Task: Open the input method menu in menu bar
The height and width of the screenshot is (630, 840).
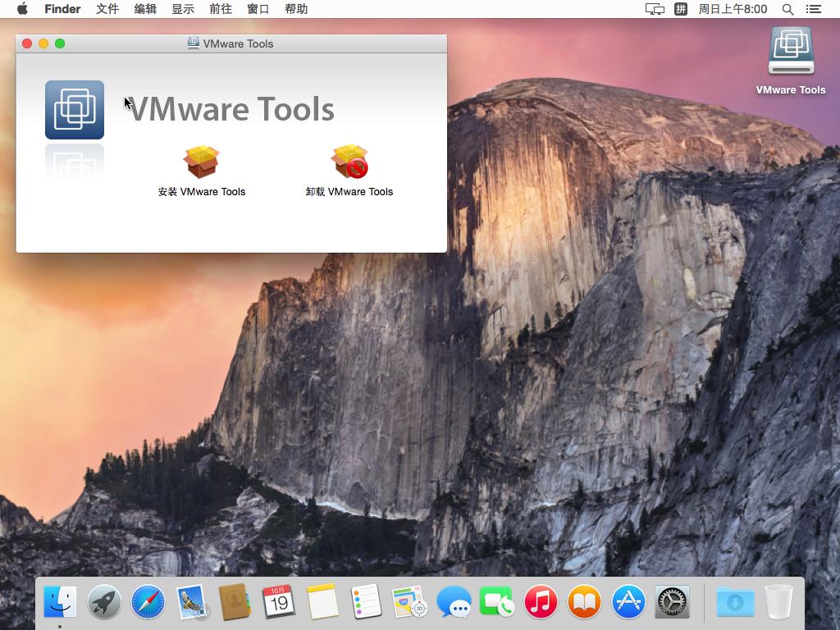Action: coord(681,9)
